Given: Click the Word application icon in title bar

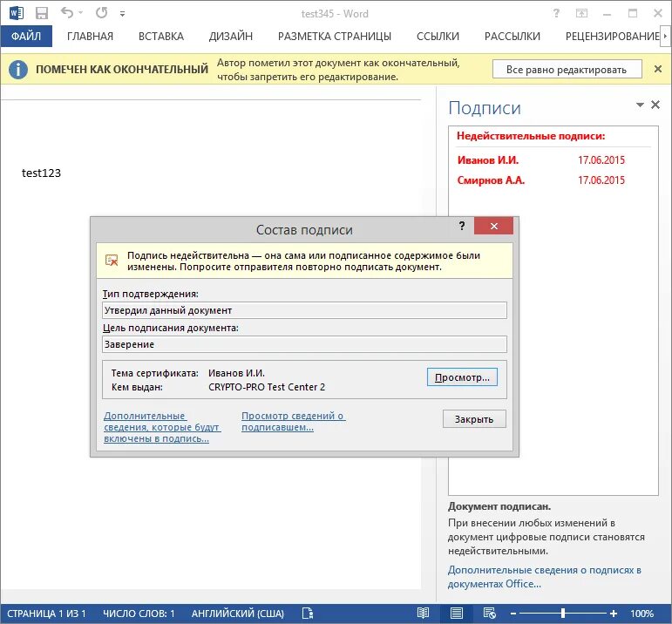Looking at the screenshot, I should 17,13.
